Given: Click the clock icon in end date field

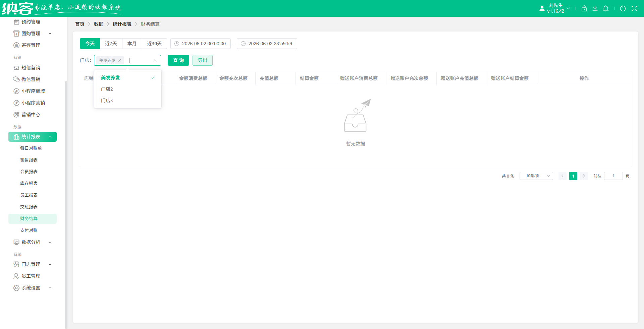Looking at the screenshot, I should (x=243, y=44).
